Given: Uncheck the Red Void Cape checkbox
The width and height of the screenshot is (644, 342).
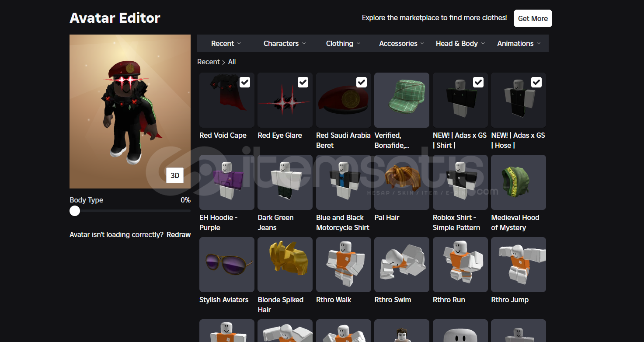Looking at the screenshot, I should [x=245, y=82].
